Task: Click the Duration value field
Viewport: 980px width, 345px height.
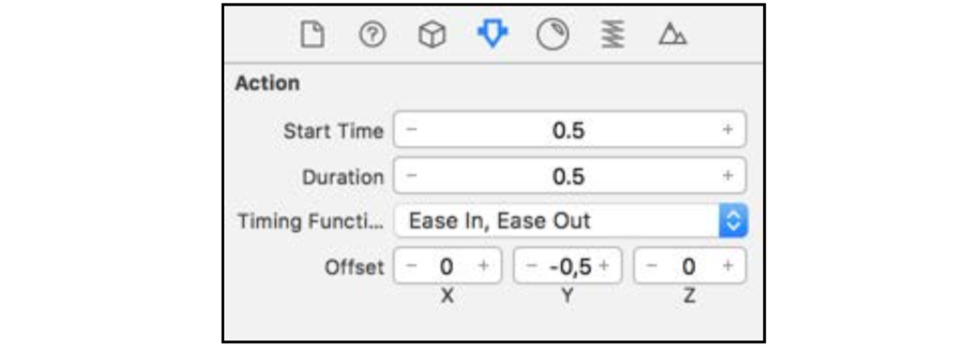Action: (570, 176)
